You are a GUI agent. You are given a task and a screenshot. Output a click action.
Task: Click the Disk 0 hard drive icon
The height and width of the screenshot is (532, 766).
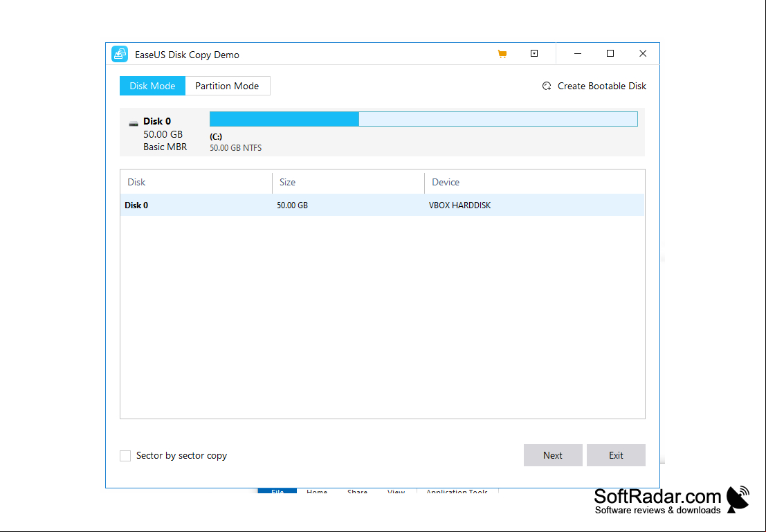[134, 124]
